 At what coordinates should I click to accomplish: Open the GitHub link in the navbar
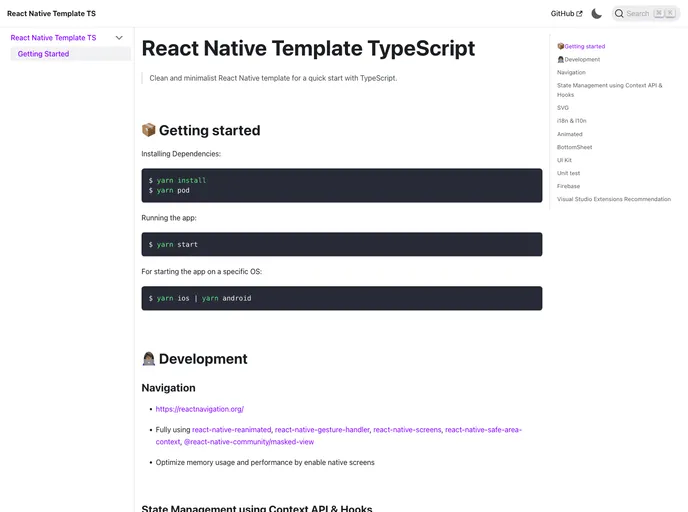[x=566, y=14]
